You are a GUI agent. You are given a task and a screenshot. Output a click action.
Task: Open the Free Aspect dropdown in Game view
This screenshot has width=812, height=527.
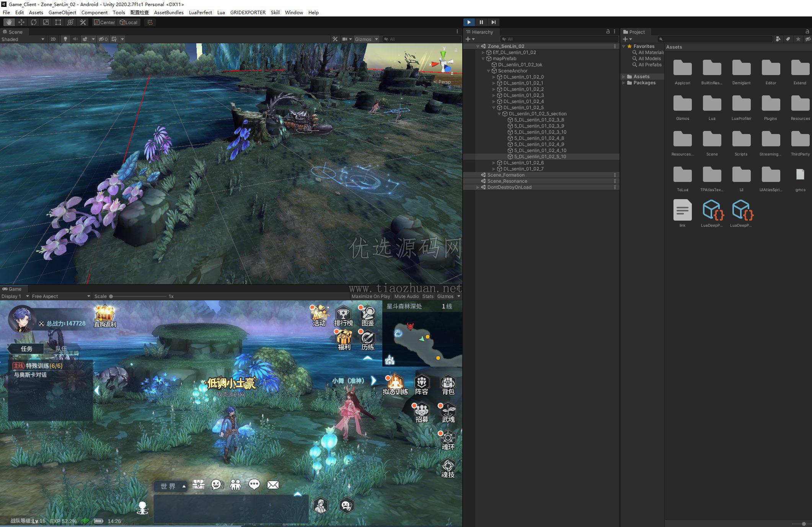click(x=61, y=296)
